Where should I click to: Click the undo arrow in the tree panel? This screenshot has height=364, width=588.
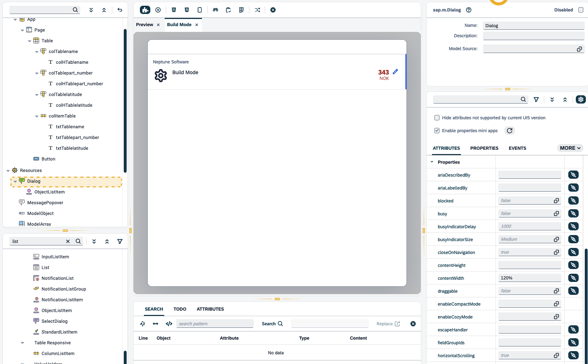pos(120,10)
